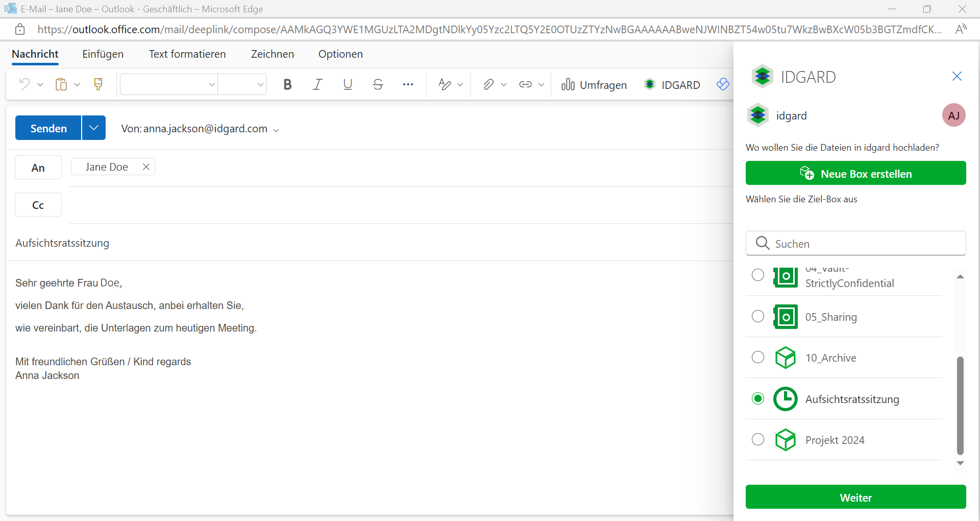This screenshot has height=521, width=980.
Task: Click the browser address bar URL
Action: 489,29
